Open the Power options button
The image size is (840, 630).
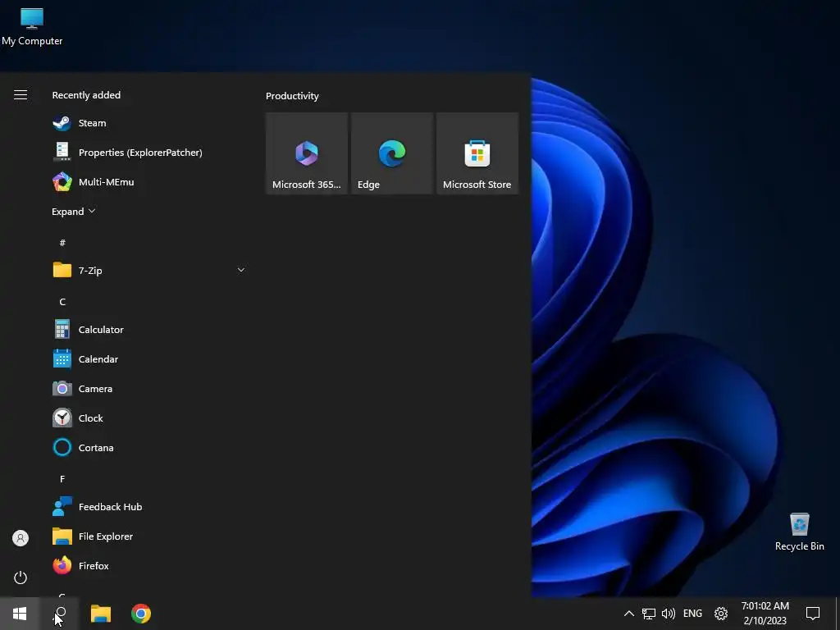point(21,577)
